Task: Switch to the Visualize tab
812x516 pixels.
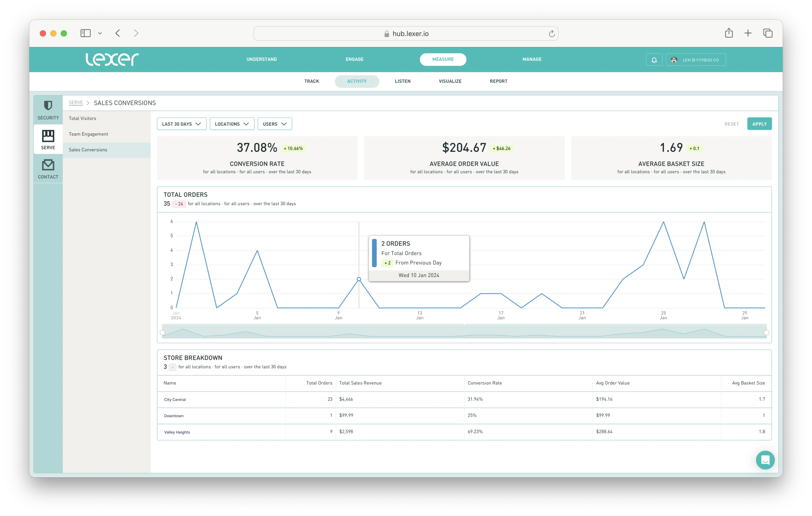Action: (450, 81)
